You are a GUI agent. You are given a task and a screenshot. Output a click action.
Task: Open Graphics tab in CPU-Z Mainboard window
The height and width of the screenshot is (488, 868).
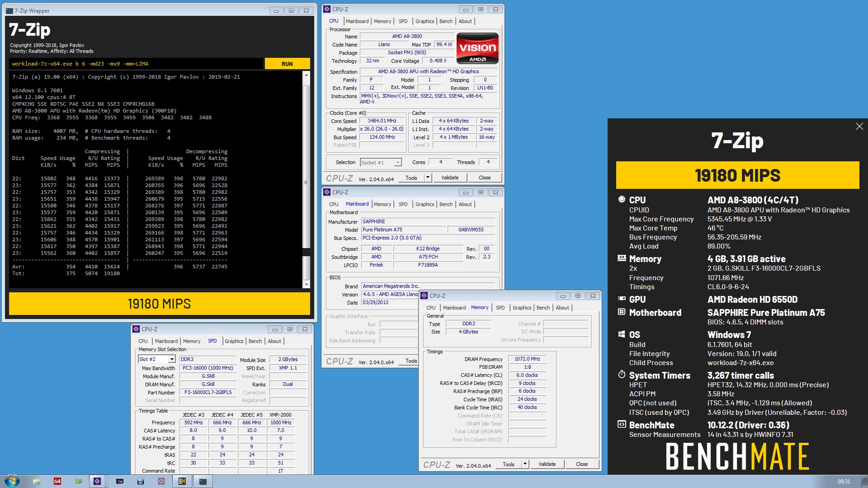point(425,204)
